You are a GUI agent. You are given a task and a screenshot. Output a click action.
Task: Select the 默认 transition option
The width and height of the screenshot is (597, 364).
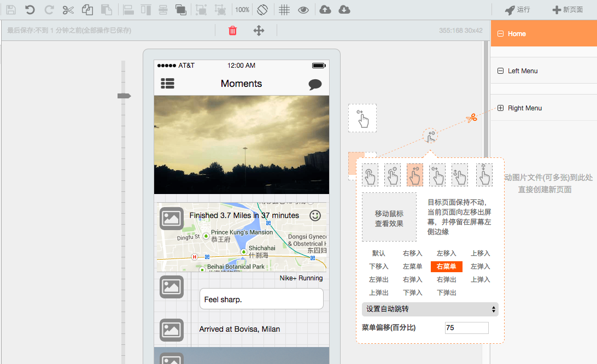coord(378,254)
